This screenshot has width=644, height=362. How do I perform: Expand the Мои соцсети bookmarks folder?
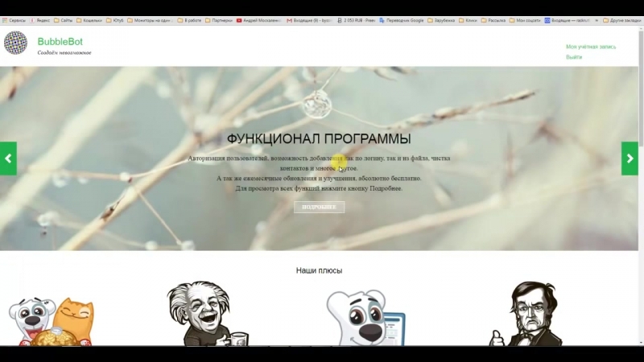[525, 20]
